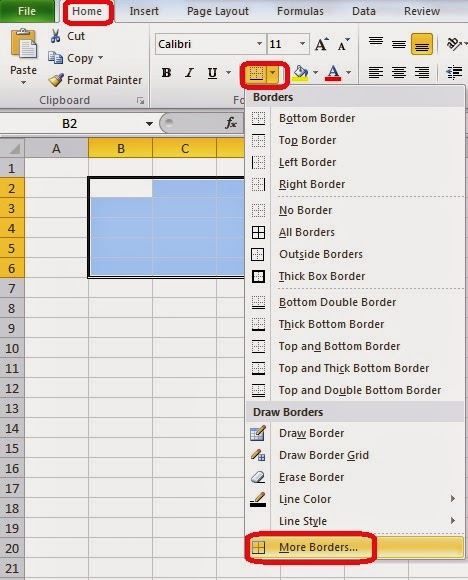Decrease font size with Shrink Font icon
The height and width of the screenshot is (580, 468).
(343, 44)
